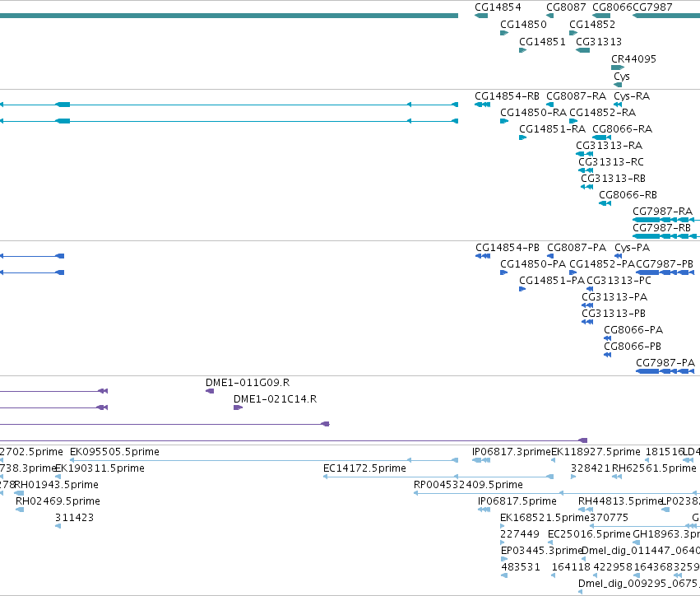
Task: Click EST EK118927.5prime
Action: pyautogui.click(x=596, y=452)
